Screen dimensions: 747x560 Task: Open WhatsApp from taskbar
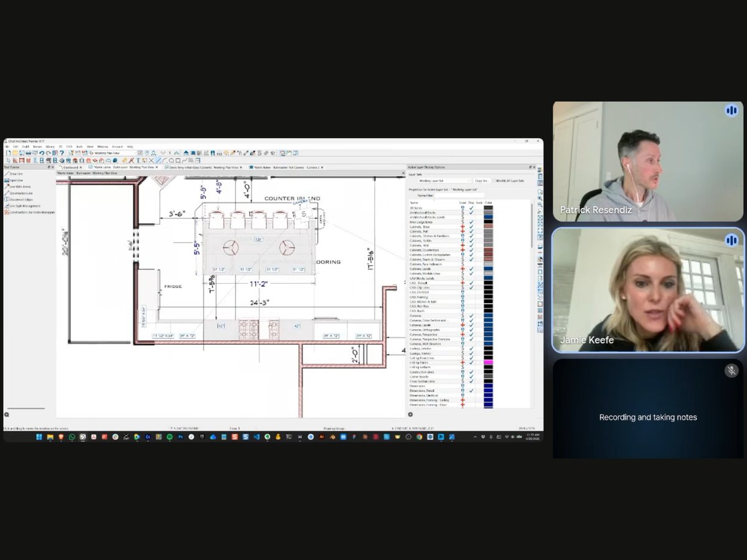72,437
